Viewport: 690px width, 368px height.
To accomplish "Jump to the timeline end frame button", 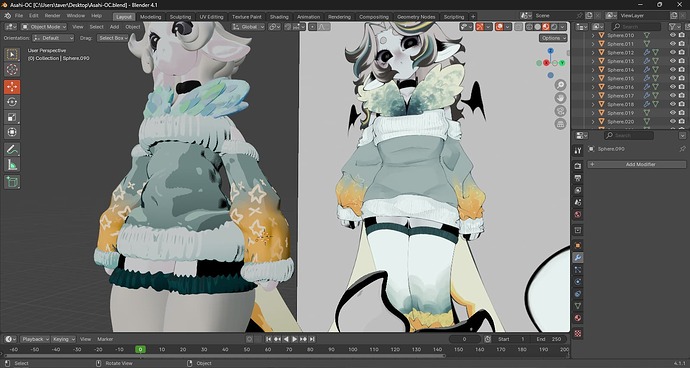I will pos(312,339).
